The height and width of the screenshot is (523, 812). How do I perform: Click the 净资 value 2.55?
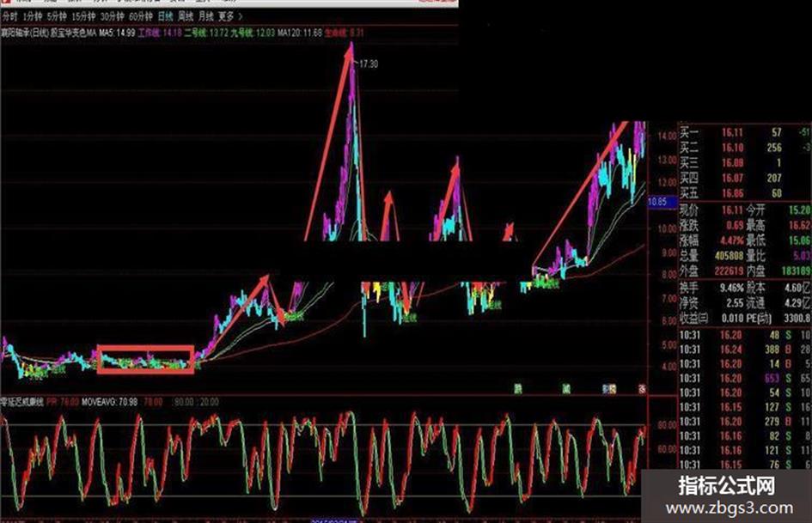(x=734, y=302)
